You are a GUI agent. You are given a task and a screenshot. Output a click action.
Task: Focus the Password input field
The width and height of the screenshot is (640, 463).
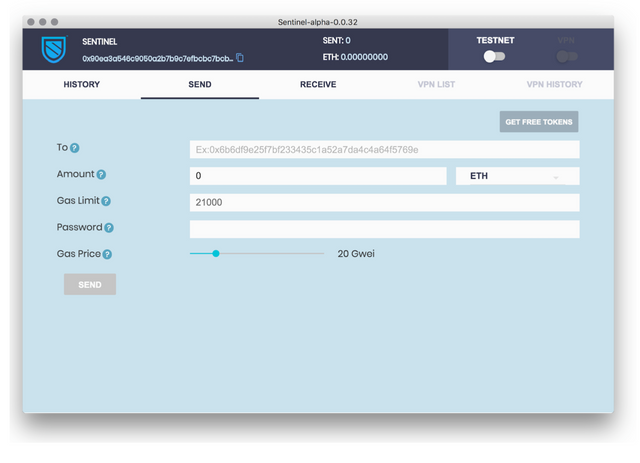[x=384, y=229]
